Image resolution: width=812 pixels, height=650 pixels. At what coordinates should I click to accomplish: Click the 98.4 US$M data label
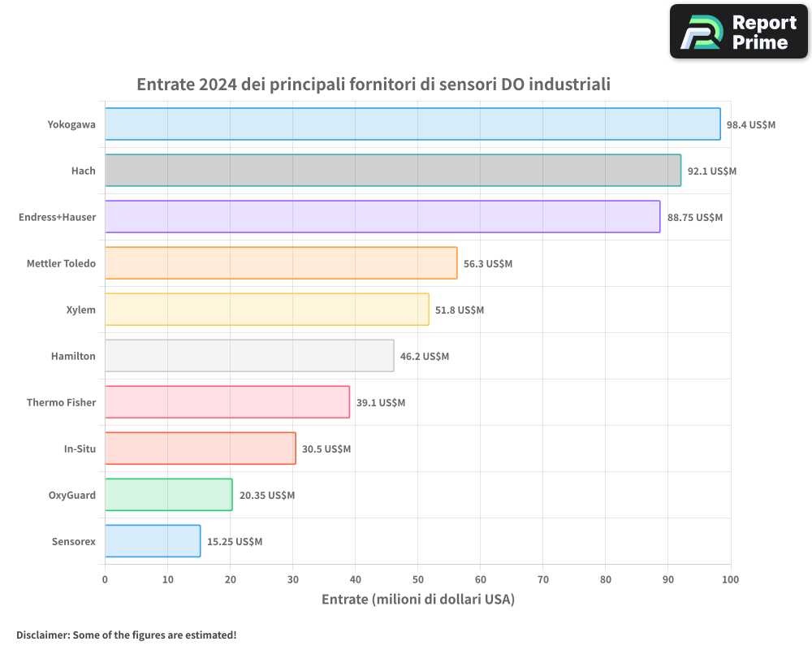click(x=751, y=125)
